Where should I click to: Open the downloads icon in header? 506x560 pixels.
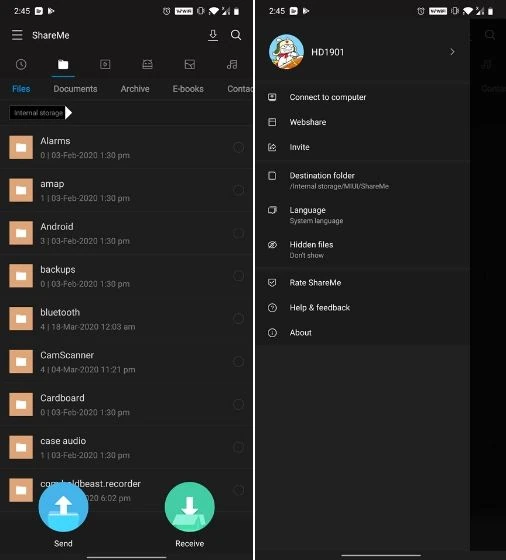(213, 35)
